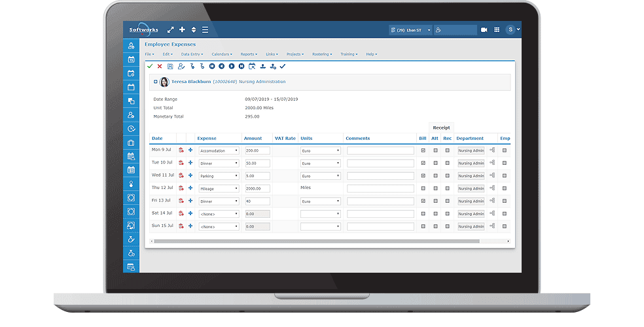Go to first record button
The width and height of the screenshot is (644, 327).
point(212,66)
